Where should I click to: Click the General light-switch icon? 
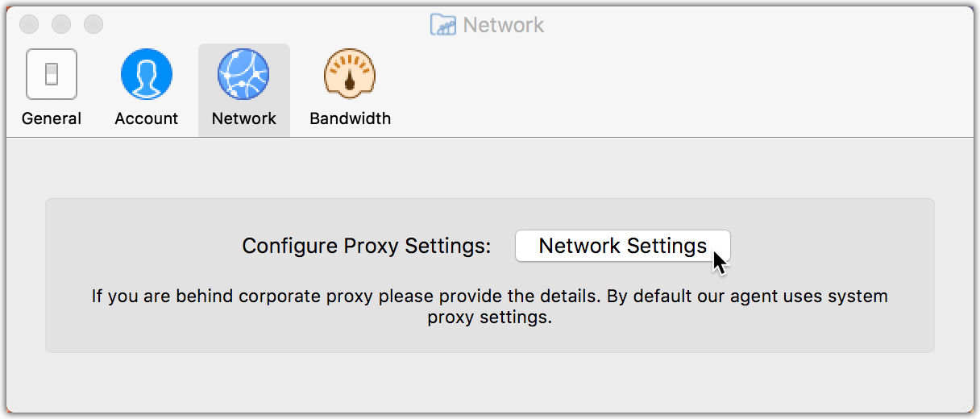pyautogui.click(x=52, y=74)
